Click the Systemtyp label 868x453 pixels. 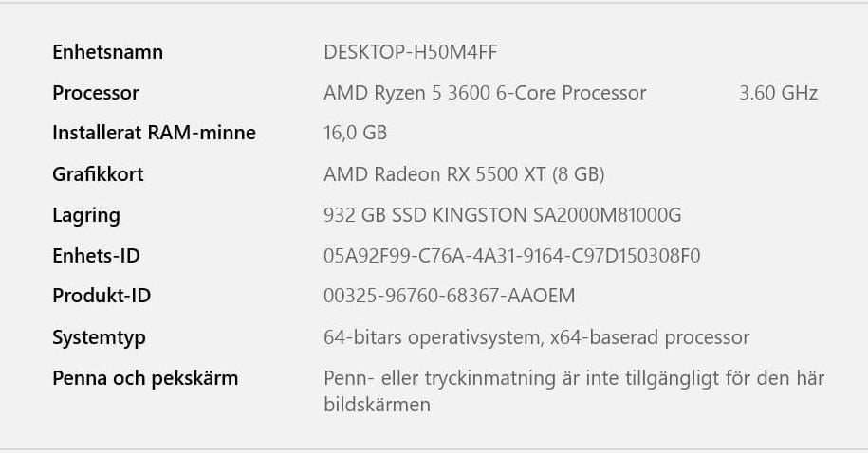click(x=99, y=337)
